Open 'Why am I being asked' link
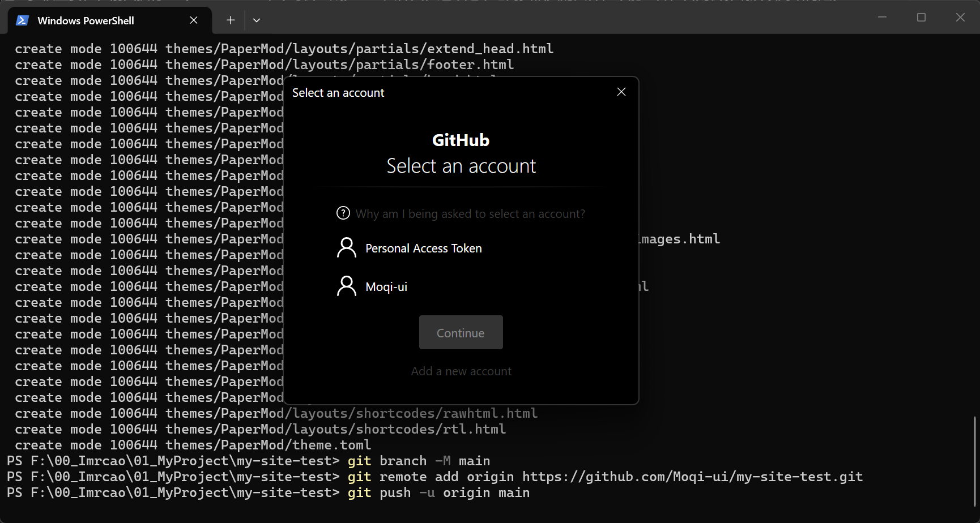 (470, 214)
